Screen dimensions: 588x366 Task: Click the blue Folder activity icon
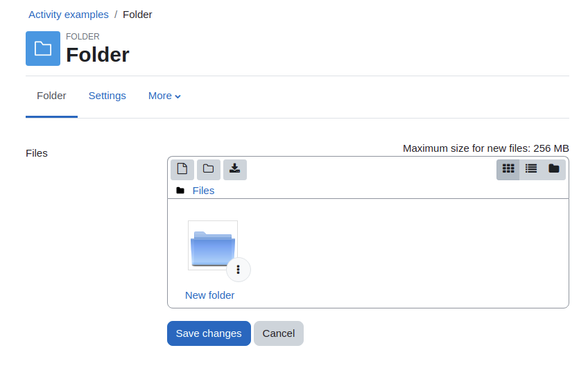point(43,49)
